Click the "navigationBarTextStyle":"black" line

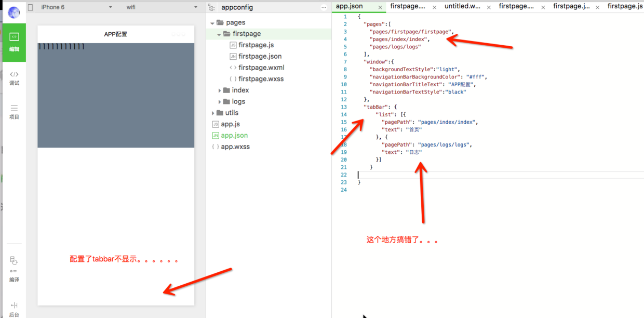tap(418, 92)
